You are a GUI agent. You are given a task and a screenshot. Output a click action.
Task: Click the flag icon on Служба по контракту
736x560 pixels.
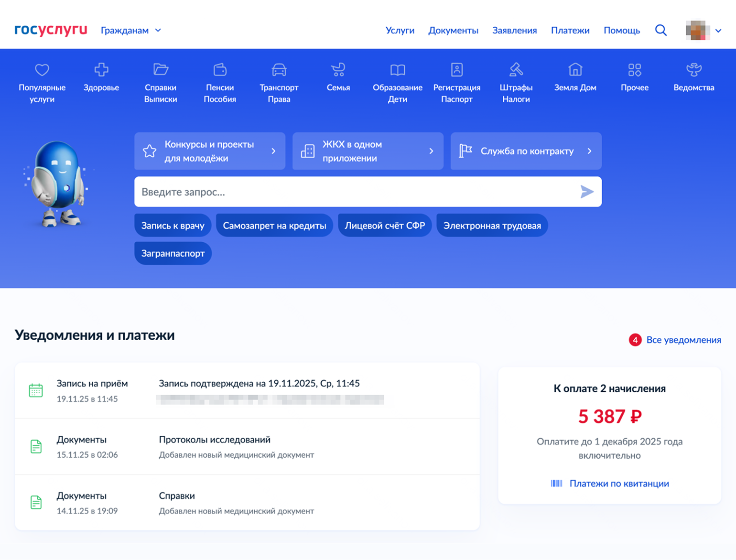pos(465,151)
